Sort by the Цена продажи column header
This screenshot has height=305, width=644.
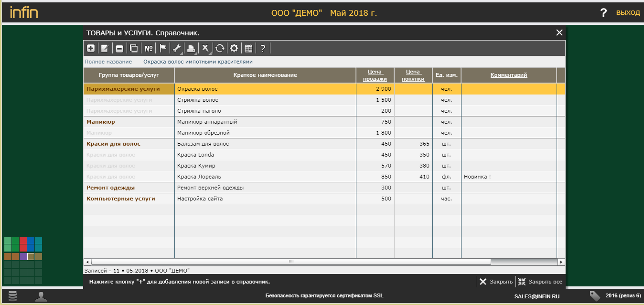[x=375, y=75]
